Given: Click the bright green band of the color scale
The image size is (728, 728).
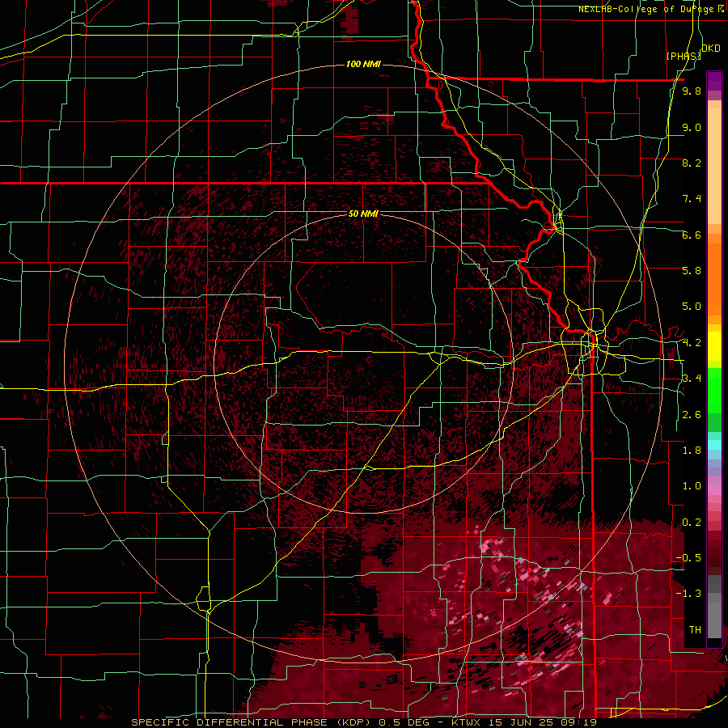Looking at the screenshot, I should [714, 390].
